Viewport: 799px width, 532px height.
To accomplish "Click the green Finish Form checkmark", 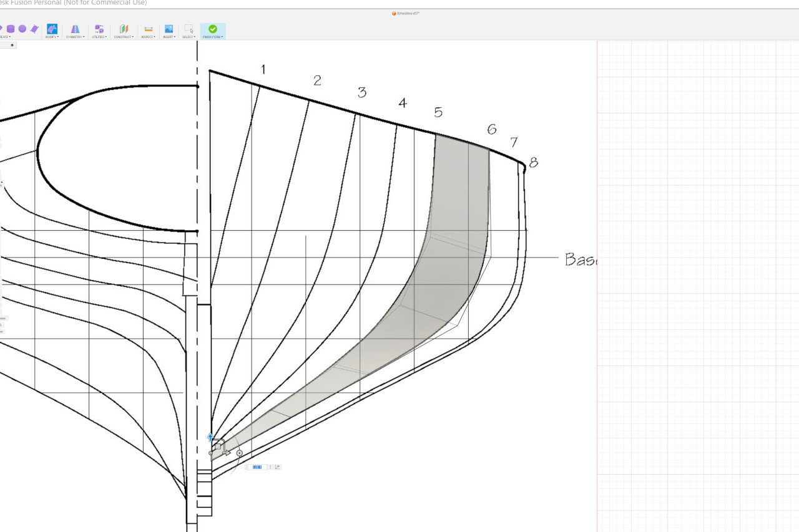I will click(x=213, y=29).
